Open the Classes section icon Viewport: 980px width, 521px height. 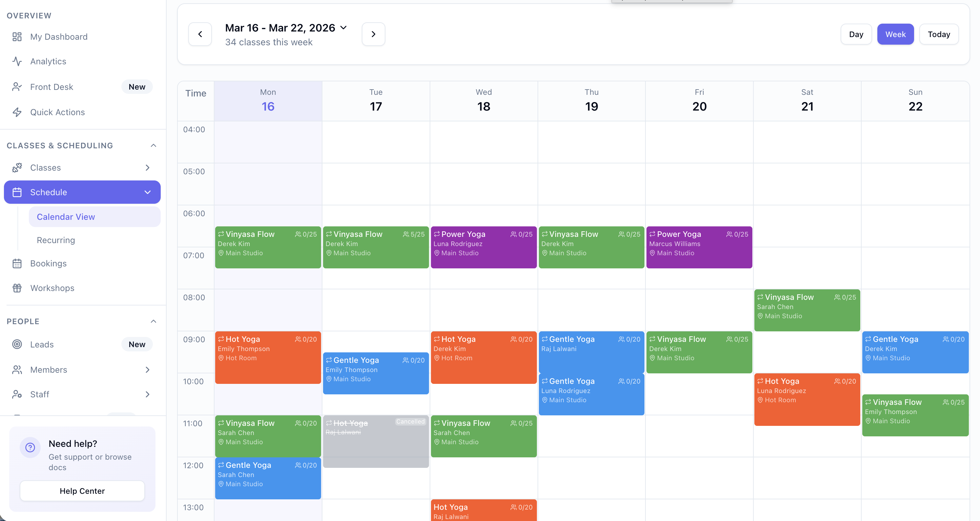pos(17,167)
